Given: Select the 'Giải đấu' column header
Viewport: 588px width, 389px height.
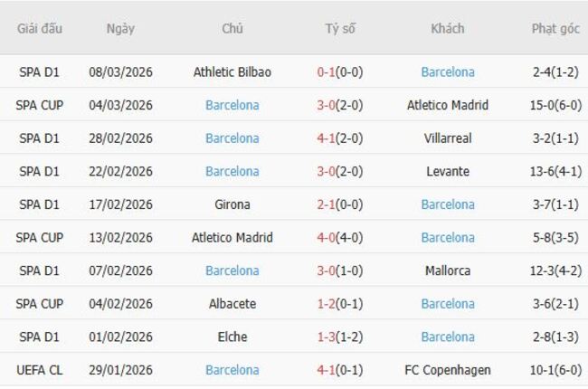Looking at the screenshot, I should pyautogui.click(x=40, y=28).
